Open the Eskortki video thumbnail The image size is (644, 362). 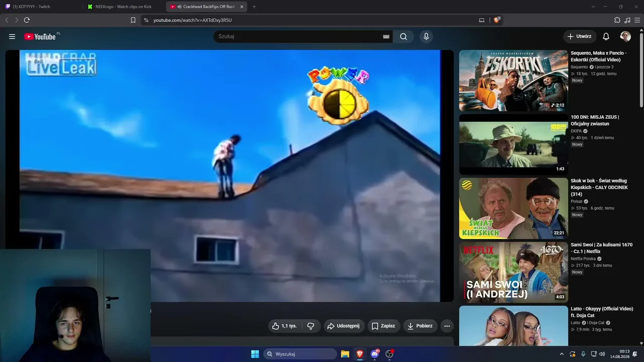pyautogui.click(x=514, y=80)
